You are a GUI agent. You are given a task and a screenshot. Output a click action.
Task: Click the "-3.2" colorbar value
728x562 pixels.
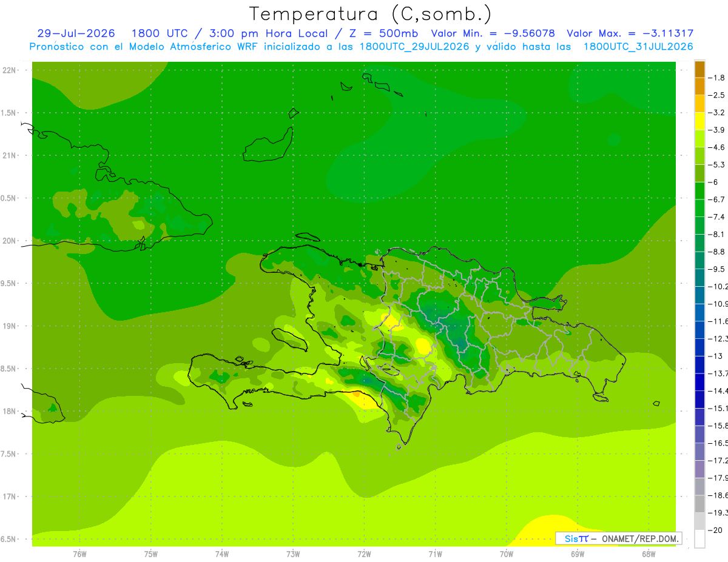coord(717,112)
